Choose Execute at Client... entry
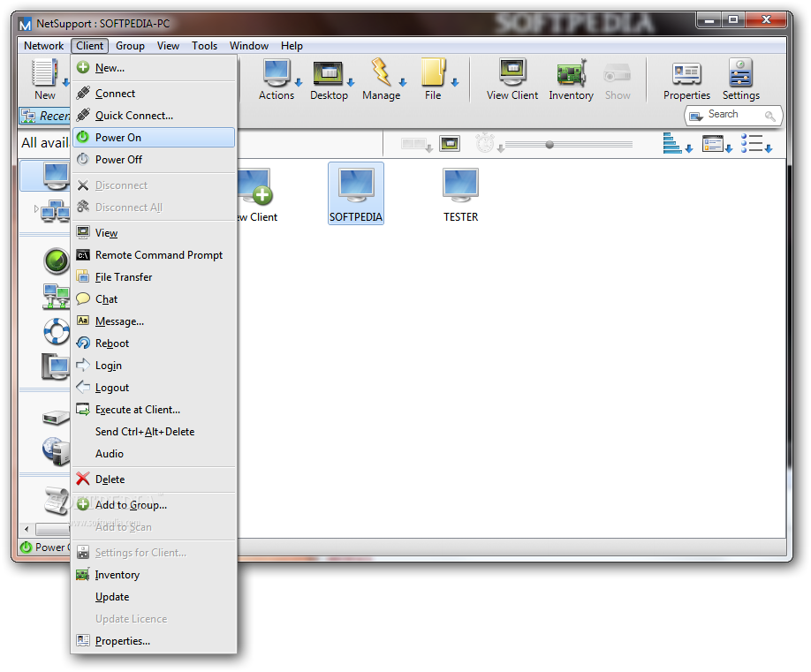This screenshot has width=811, height=672. pos(154,410)
